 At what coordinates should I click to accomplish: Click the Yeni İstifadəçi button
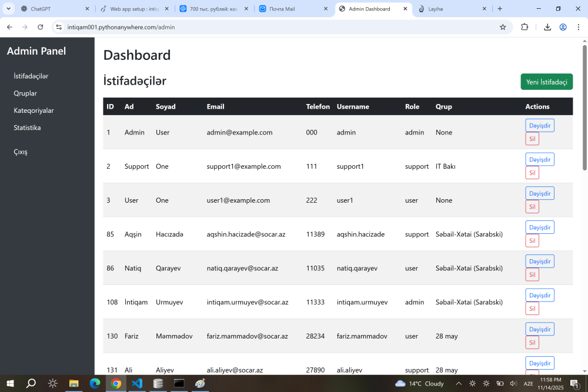tap(546, 82)
